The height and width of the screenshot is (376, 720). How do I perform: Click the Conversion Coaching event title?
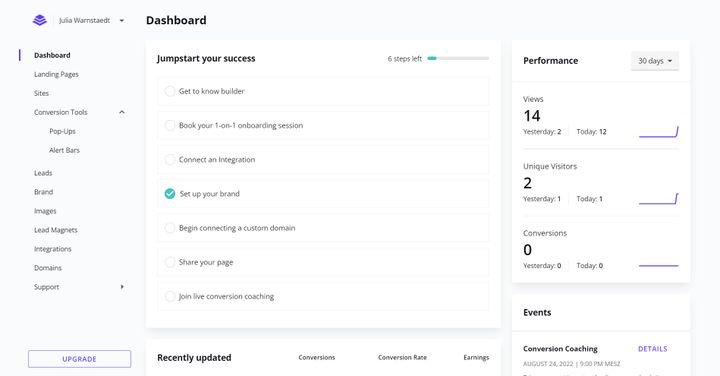(x=560, y=349)
